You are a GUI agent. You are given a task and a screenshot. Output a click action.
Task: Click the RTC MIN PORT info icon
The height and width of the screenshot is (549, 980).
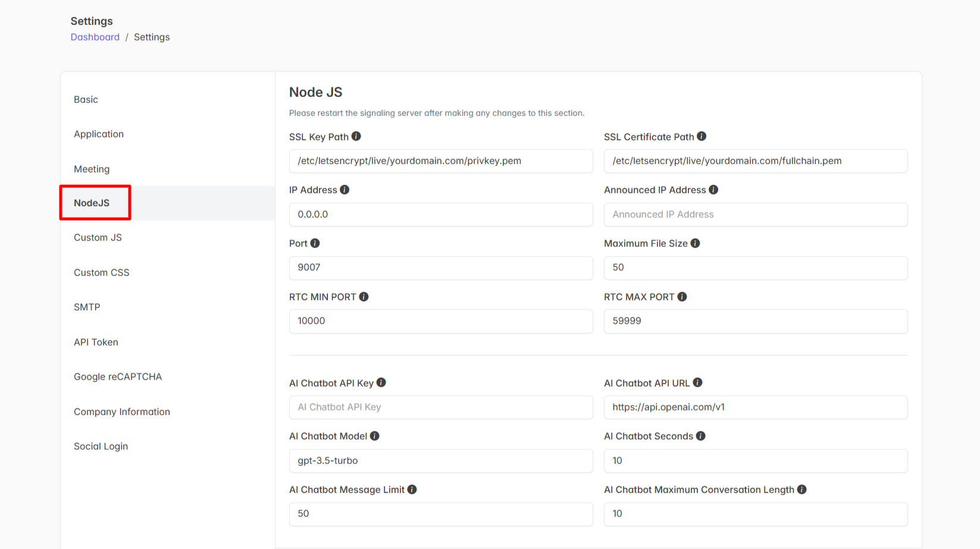(x=364, y=297)
